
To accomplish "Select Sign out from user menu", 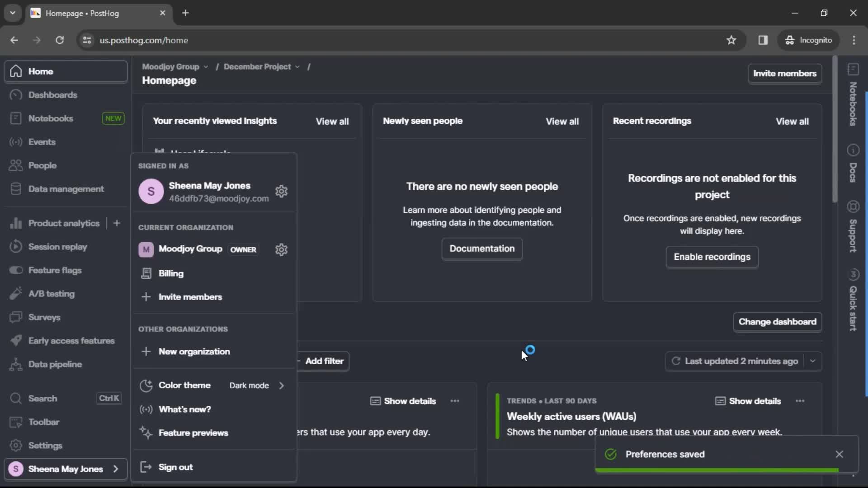I will coord(175,467).
